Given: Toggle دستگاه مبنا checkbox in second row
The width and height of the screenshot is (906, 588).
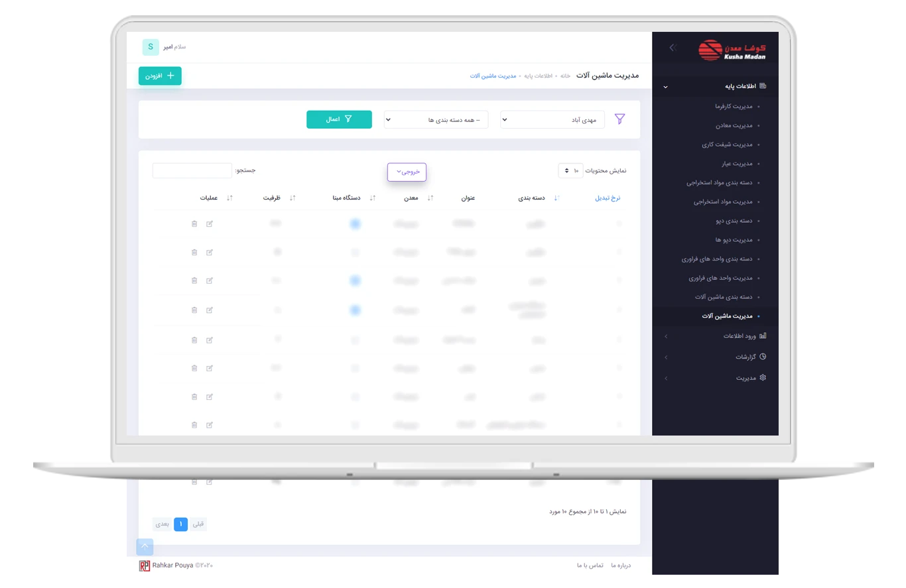Looking at the screenshot, I should 355,253.
